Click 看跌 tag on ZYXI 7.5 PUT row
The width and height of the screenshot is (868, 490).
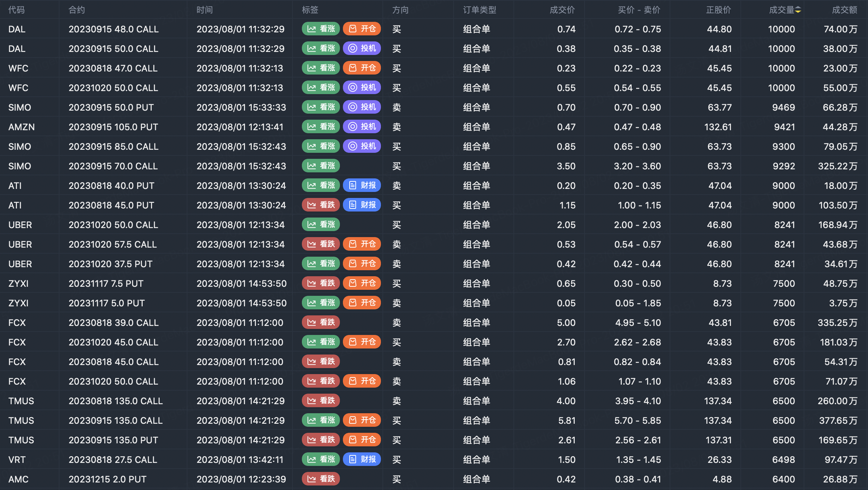tap(321, 283)
